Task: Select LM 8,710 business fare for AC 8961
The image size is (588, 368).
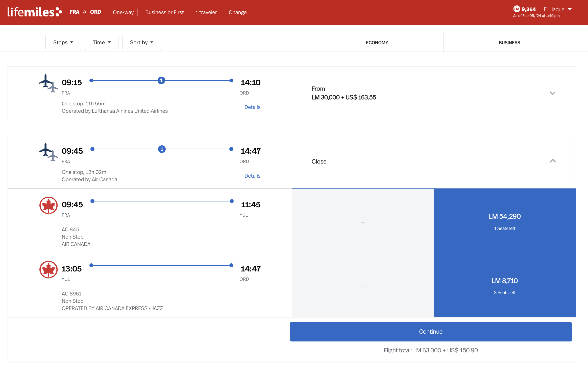Action: point(505,285)
